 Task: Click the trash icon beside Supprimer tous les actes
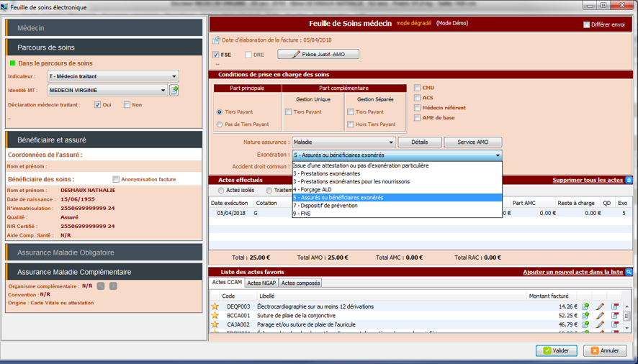[x=629, y=180]
